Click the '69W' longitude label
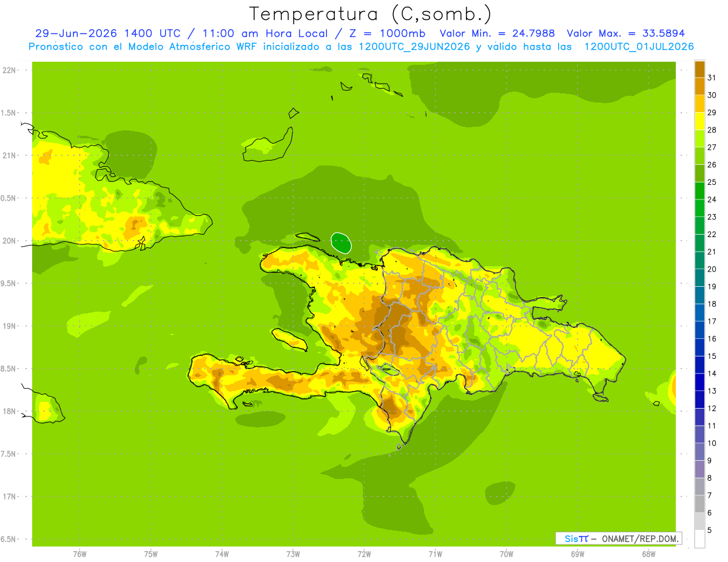Screen dimensions: 728x562 pyautogui.click(x=578, y=554)
